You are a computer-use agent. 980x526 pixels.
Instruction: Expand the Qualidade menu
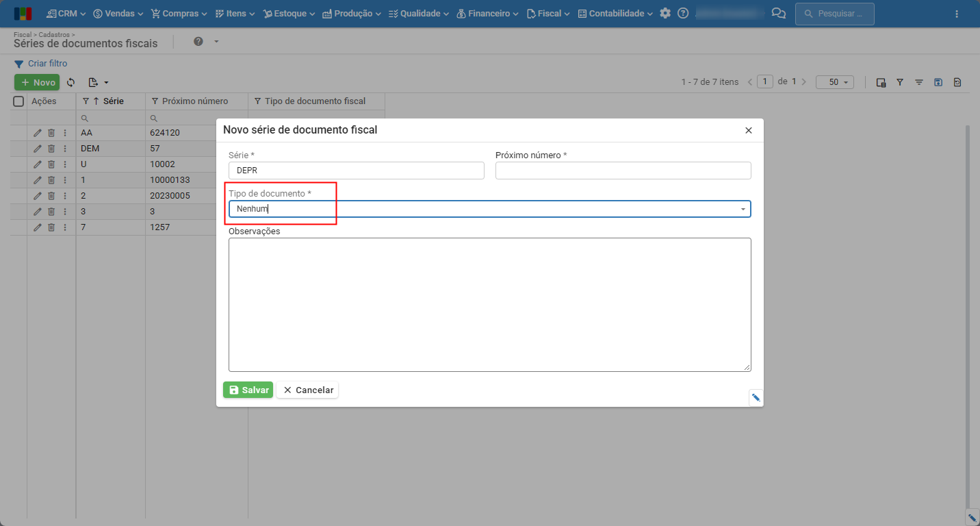click(419, 13)
